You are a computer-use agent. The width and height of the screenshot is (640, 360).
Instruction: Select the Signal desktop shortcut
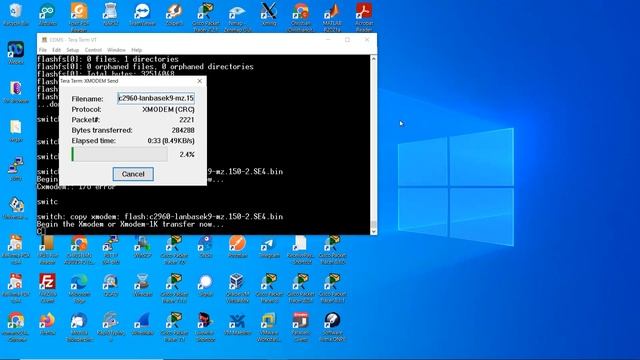pos(206,286)
